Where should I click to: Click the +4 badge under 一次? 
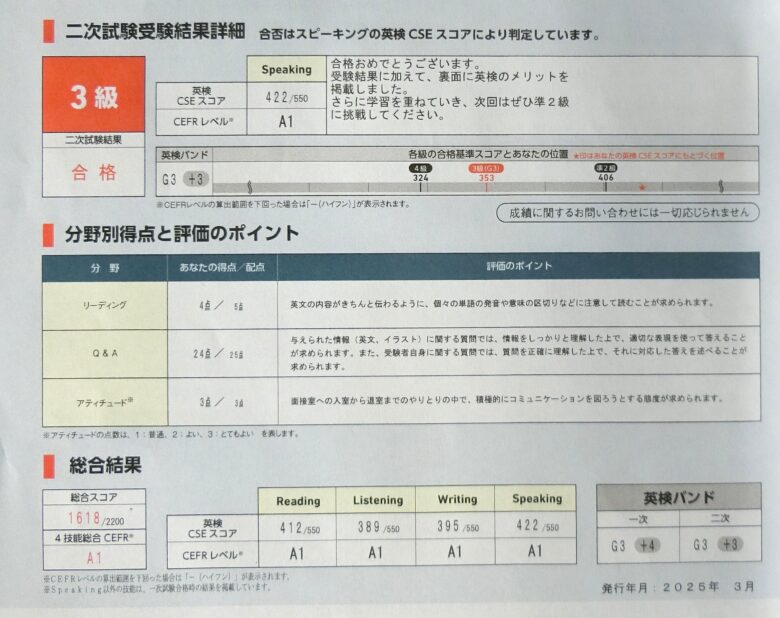tap(648, 546)
